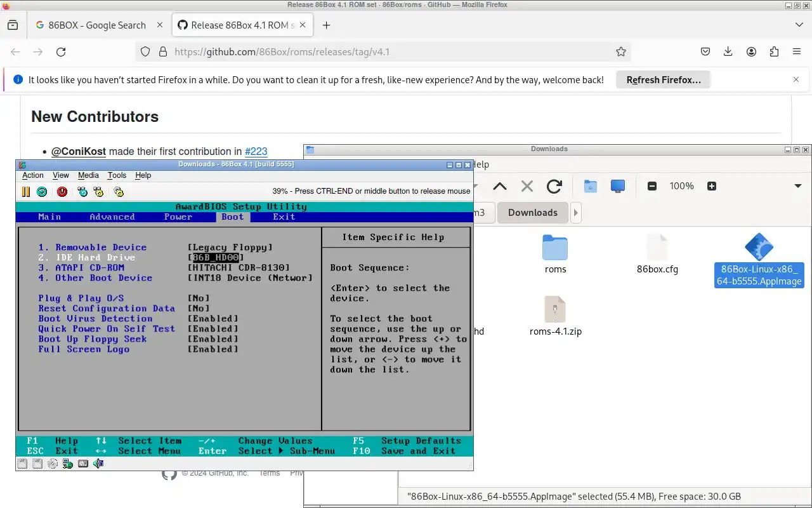The width and height of the screenshot is (812, 508).
Task: Switch to the 86BOX Google Search tab
Action: point(96,25)
